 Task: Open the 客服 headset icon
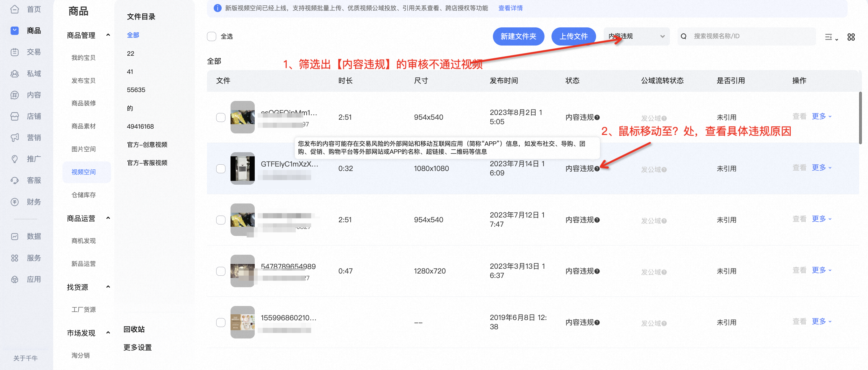coord(15,180)
